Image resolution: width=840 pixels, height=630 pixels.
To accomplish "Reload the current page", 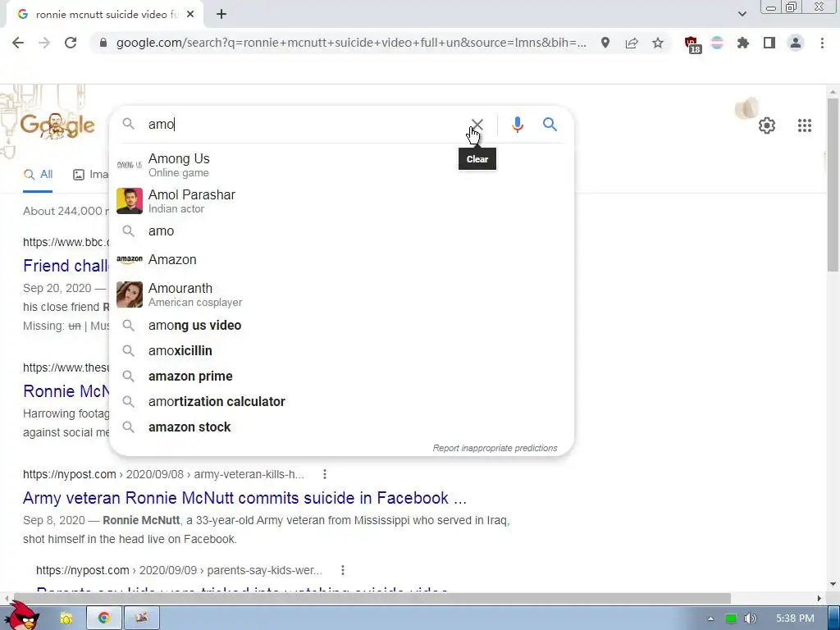I will [71, 43].
